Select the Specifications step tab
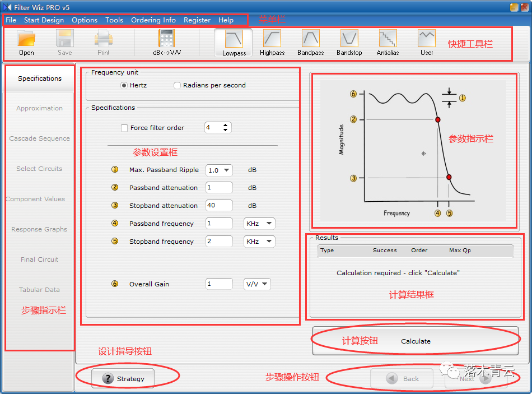 pos(40,78)
